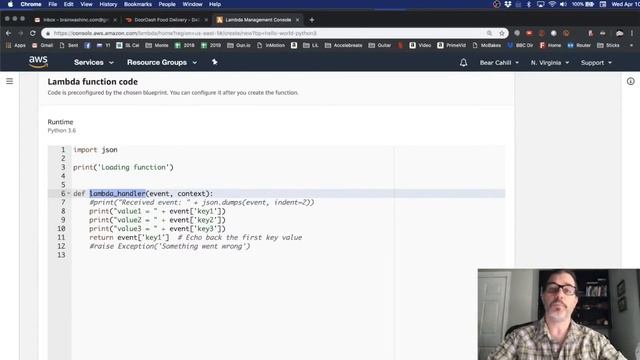
Task: Open the Facebook bookmark icon
Action: point(87,45)
